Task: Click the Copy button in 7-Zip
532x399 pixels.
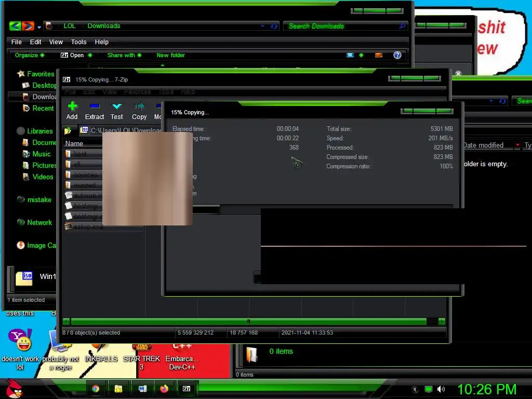Action: pos(139,111)
